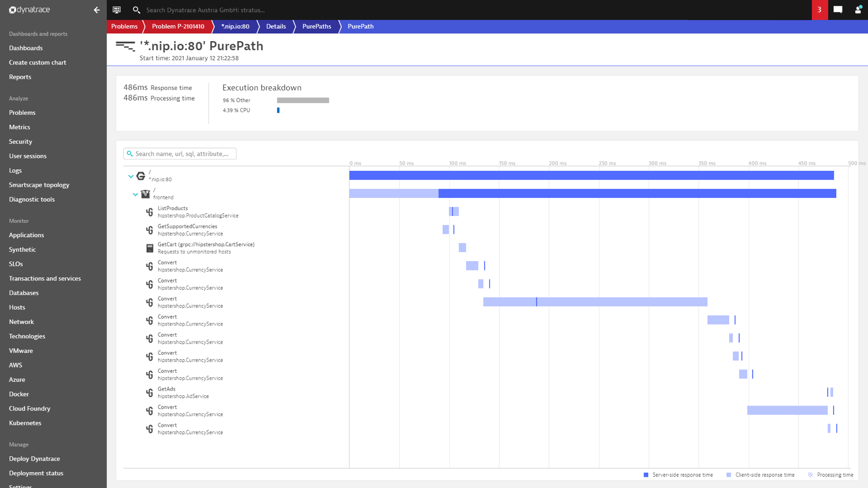Select the last PurePath breadcrumb

[x=361, y=26]
